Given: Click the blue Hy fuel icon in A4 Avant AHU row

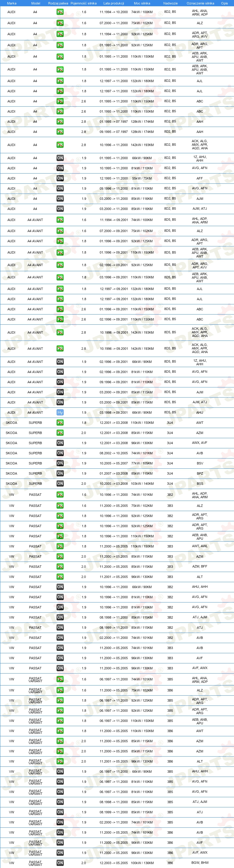Looking at the screenshot, I should coord(60,412).
